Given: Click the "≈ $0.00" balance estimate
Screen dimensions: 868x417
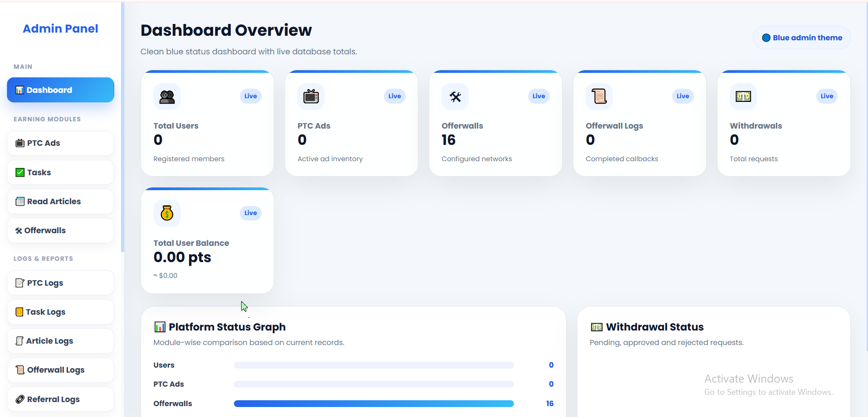Looking at the screenshot, I should point(165,275).
